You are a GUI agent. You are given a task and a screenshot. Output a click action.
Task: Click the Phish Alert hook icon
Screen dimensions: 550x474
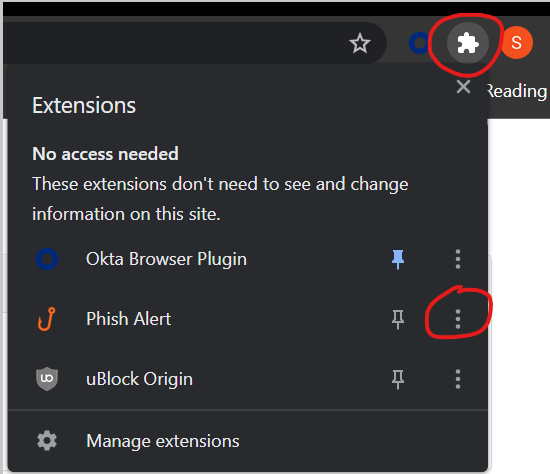(47, 319)
